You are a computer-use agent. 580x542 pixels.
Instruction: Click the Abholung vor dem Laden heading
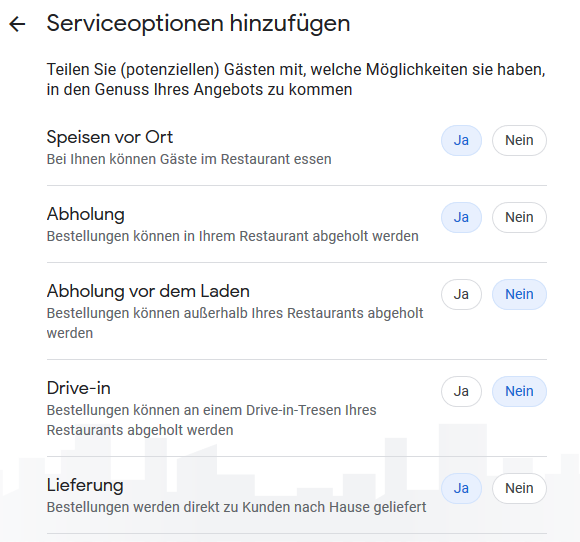point(148,291)
